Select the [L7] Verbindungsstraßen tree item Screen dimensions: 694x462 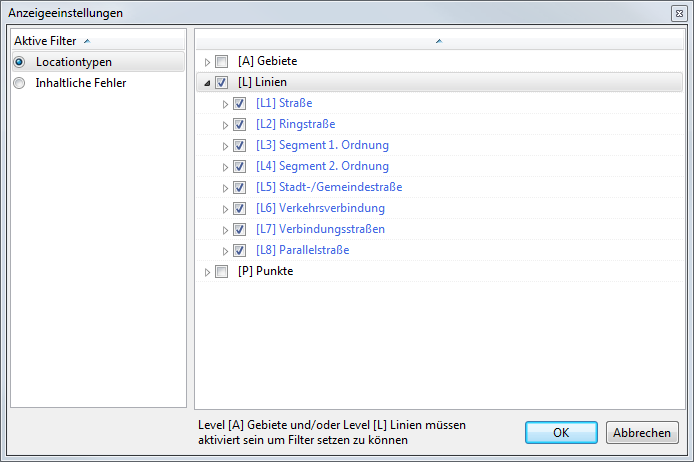coord(320,230)
